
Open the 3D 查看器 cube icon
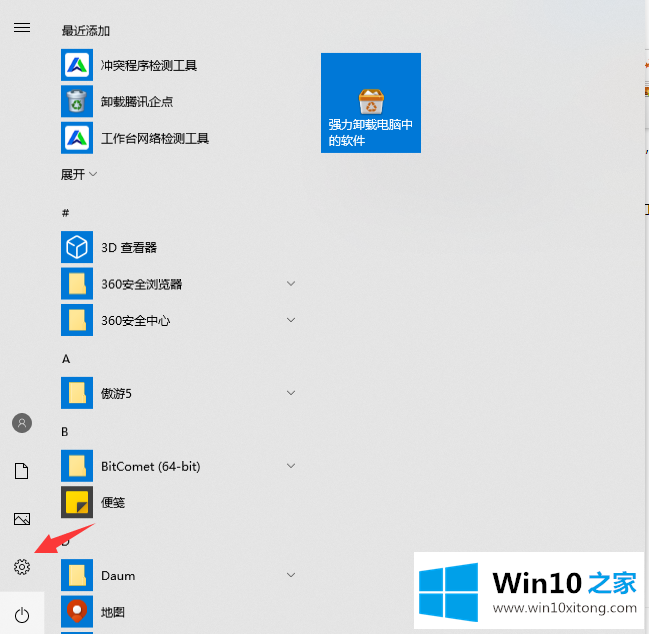[x=77, y=247]
